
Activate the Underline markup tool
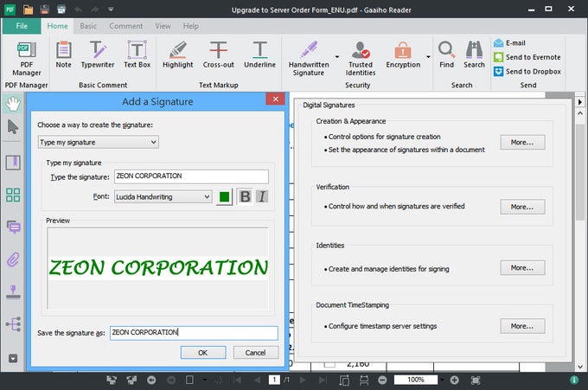[259, 54]
